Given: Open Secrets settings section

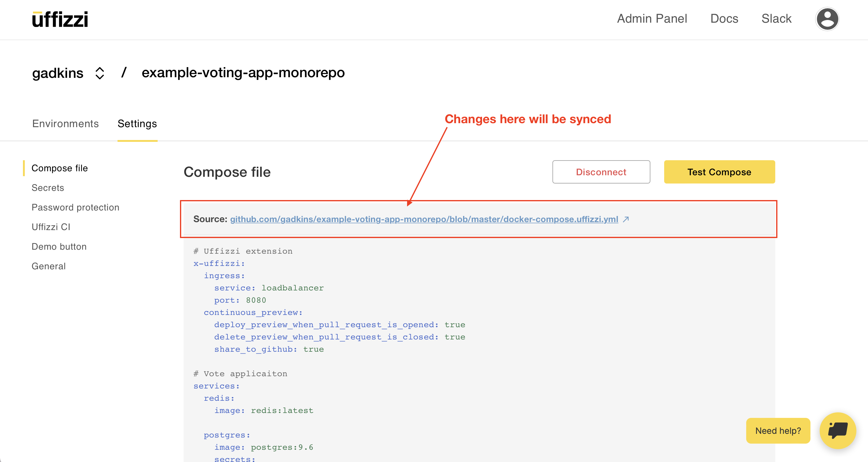Looking at the screenshot, I should point(48,187).
